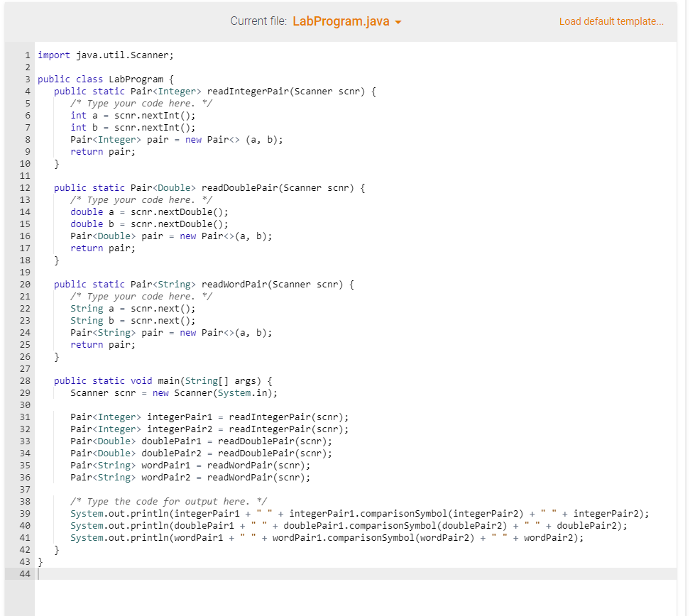695x616 pixels.
Task: Click the line double a = scnr.nextDouble();
Action: pyautogui.click(x=149, y=212)
